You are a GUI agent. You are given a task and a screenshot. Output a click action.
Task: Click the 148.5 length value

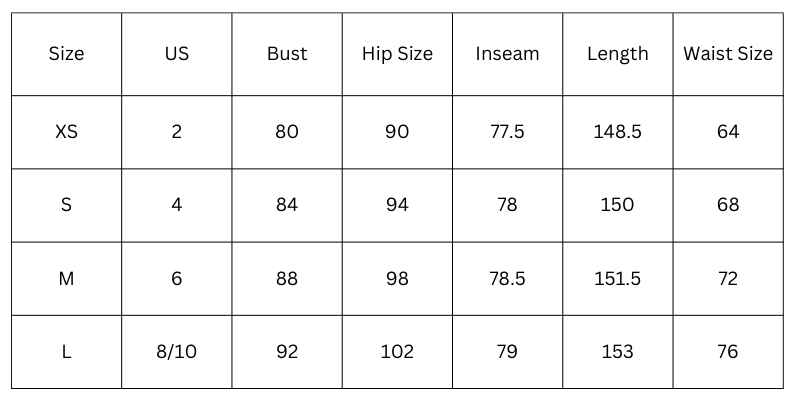point(617,132)
